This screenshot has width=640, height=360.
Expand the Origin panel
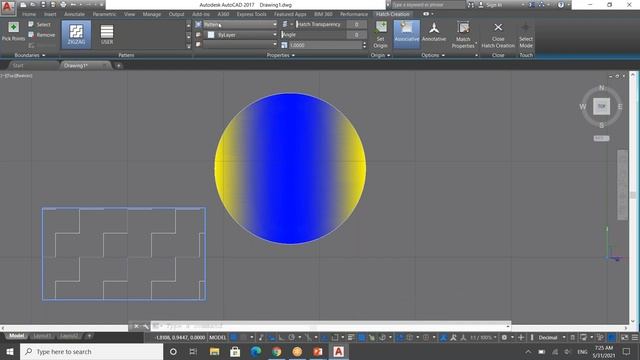[380, 55]
